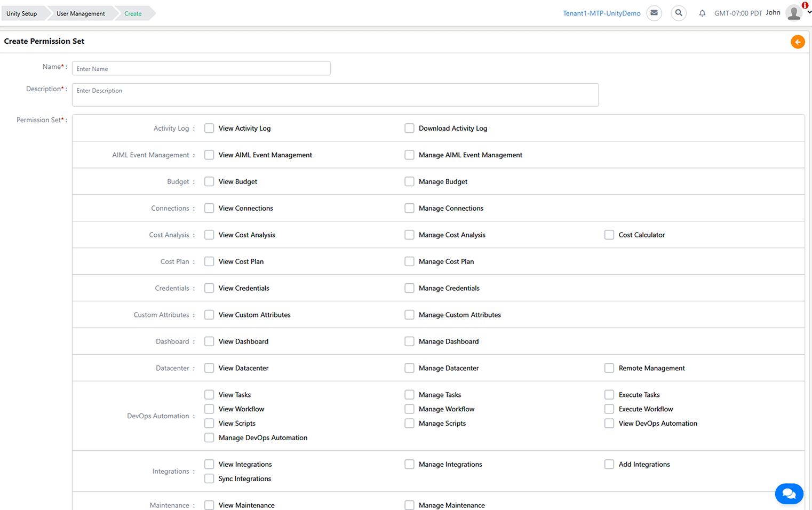Open the blue chat bubble widget

(x=789, y=493)
